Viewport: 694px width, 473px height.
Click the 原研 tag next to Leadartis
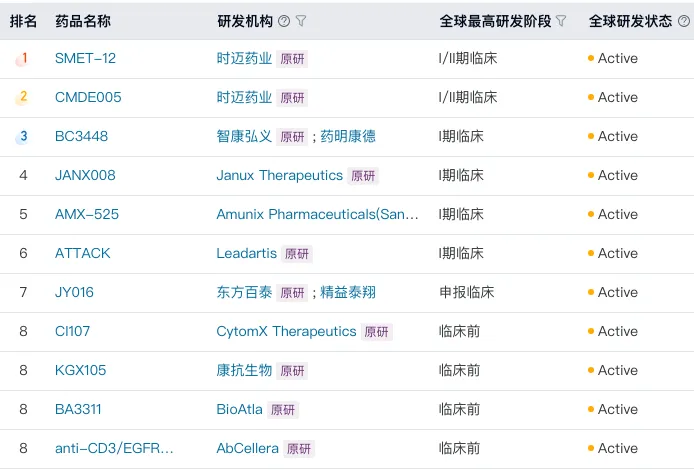click(x=295, y=254)
